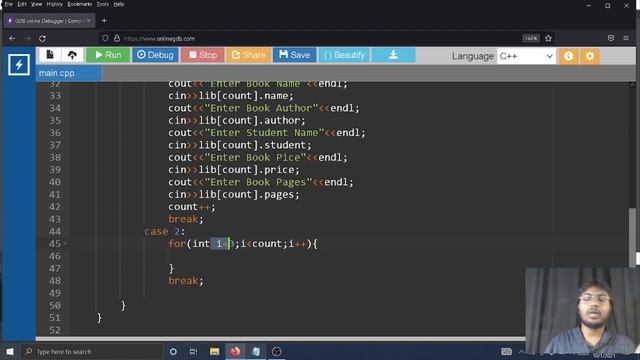This screenshot has height=360, width=640.
Task: Bookmark this page with star icon
Action: (x=548, y=38)
